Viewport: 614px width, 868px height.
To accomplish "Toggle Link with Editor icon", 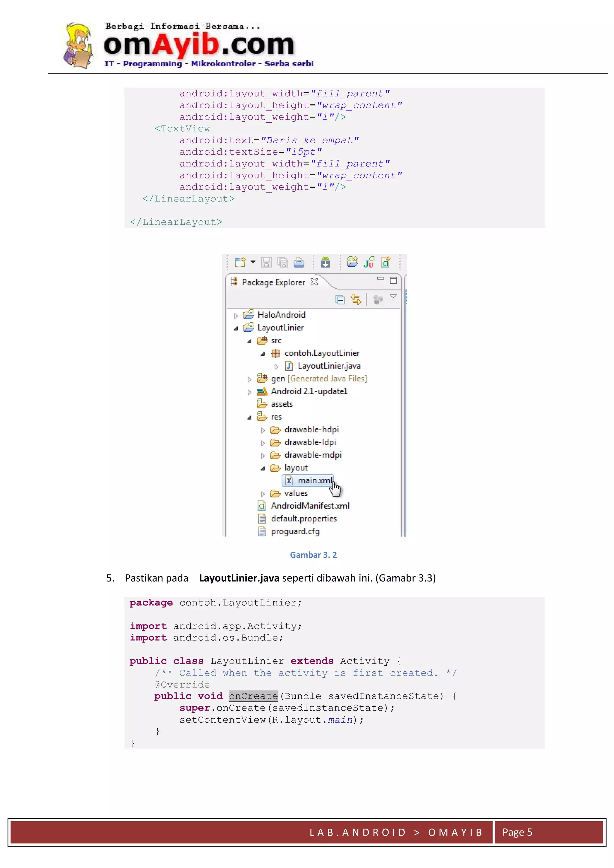I will click(x=355, y=300).
